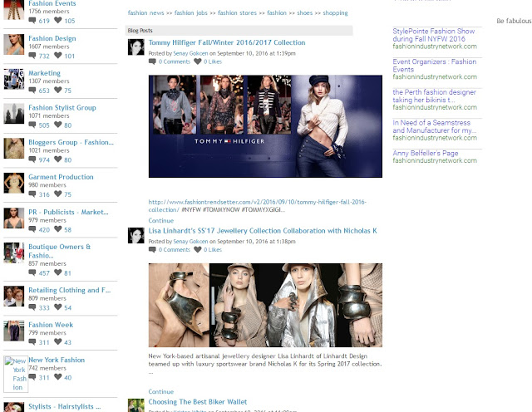
Task: Click comment icon on Lisa Linhardt post
Action: click(x=152, y=249)
